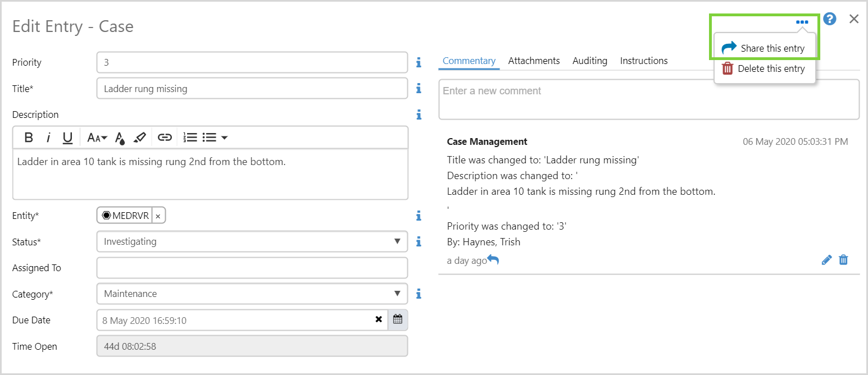Expand the Status dropdown
868x375 pixels.
point(397,241)
